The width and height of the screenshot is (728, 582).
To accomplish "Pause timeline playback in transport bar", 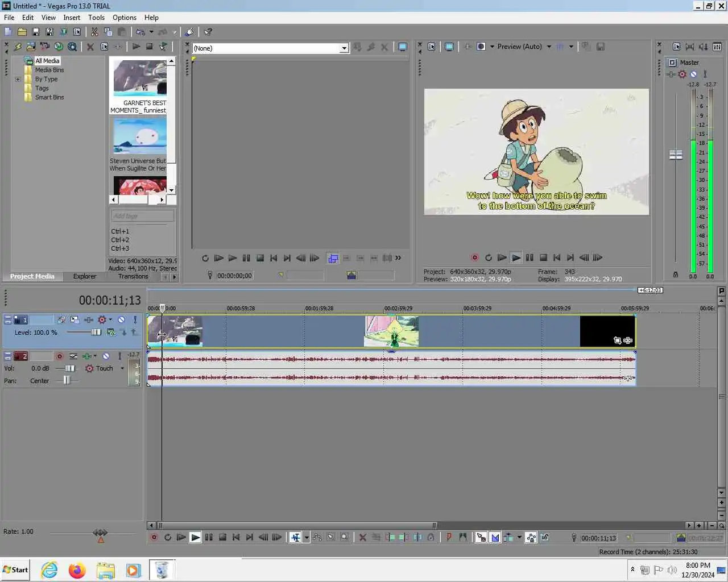I will click(x=209, y=537).
